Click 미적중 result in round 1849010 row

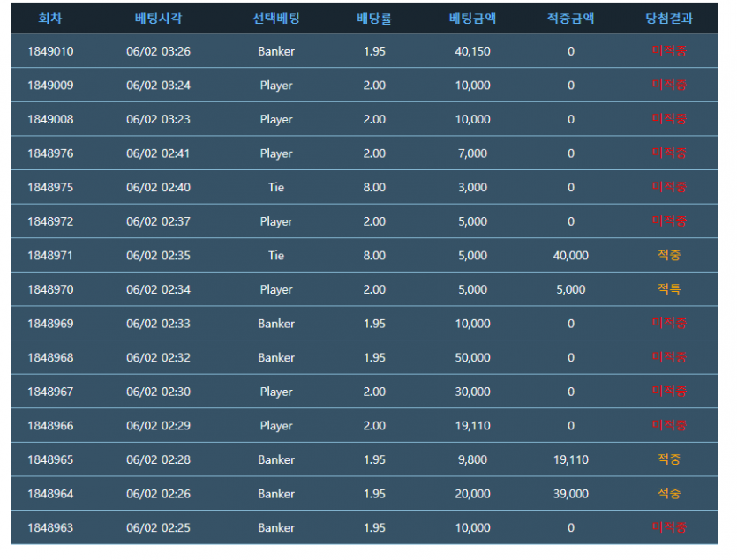(x=669, y=51)
